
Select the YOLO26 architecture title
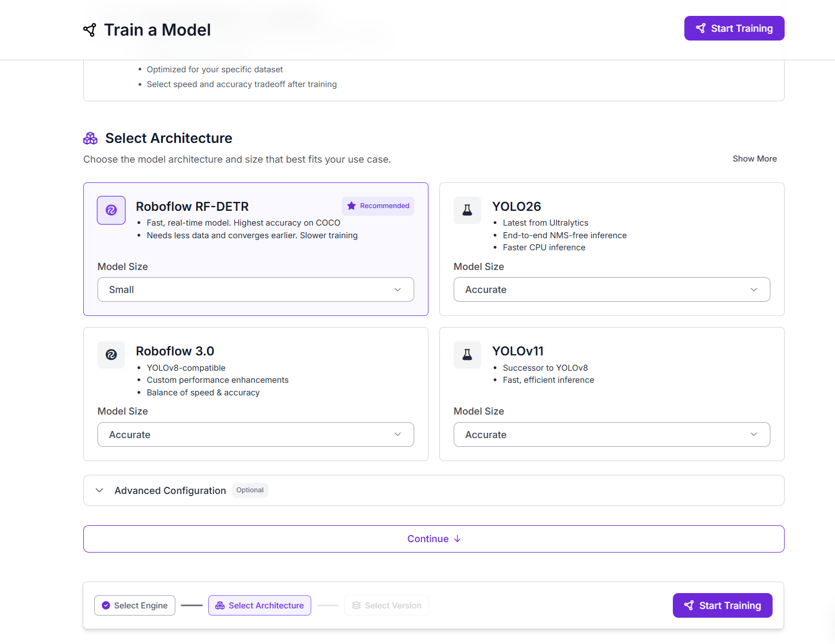pos(517,206)
